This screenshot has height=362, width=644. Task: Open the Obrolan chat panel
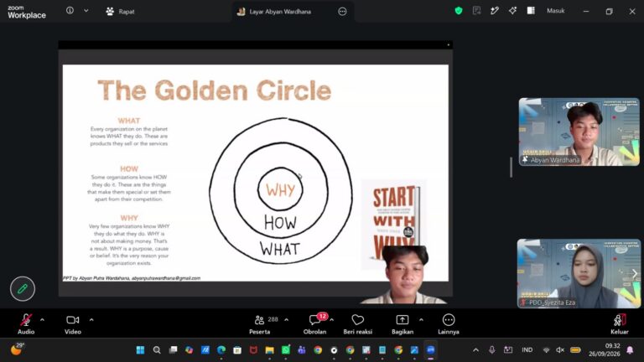[315, 323]
